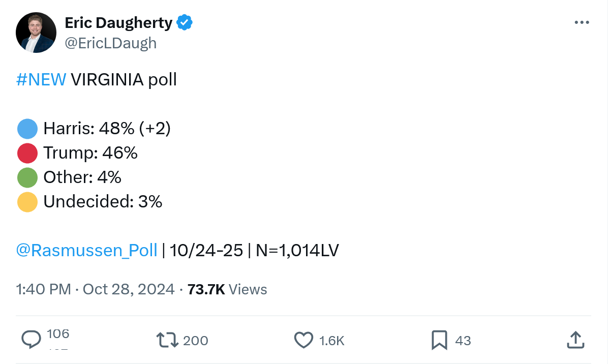Screen dimensions: 608x364
Task: Open the 73.7K Views analytics
Action: tap(227, 289)
